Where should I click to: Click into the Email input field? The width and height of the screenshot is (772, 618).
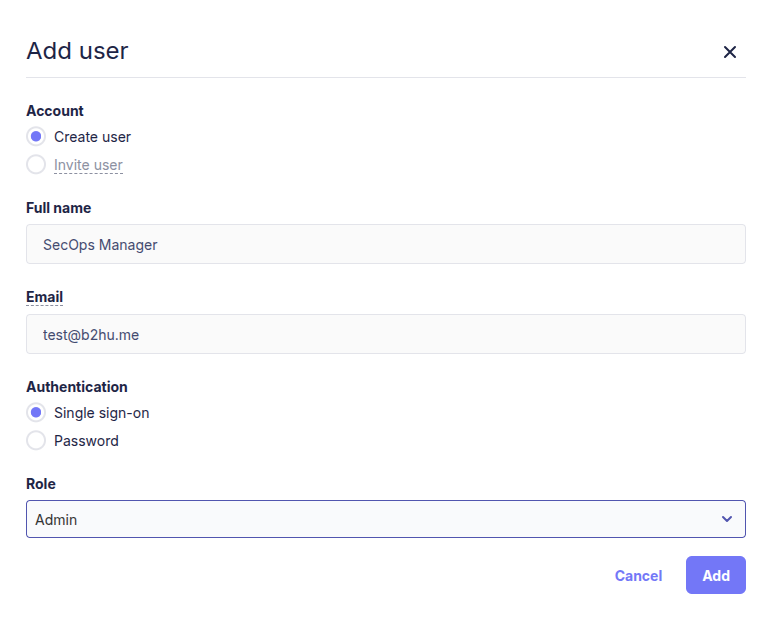[x=385, y=335]
